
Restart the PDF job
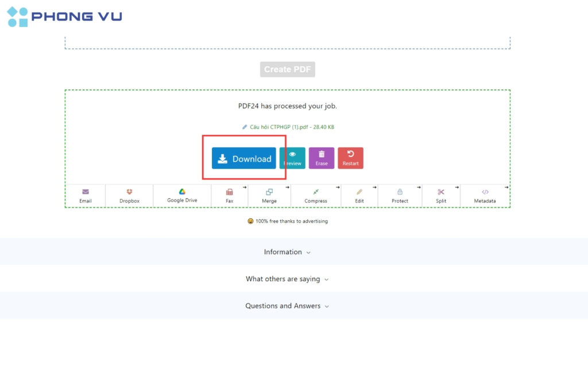pos(350,158)
